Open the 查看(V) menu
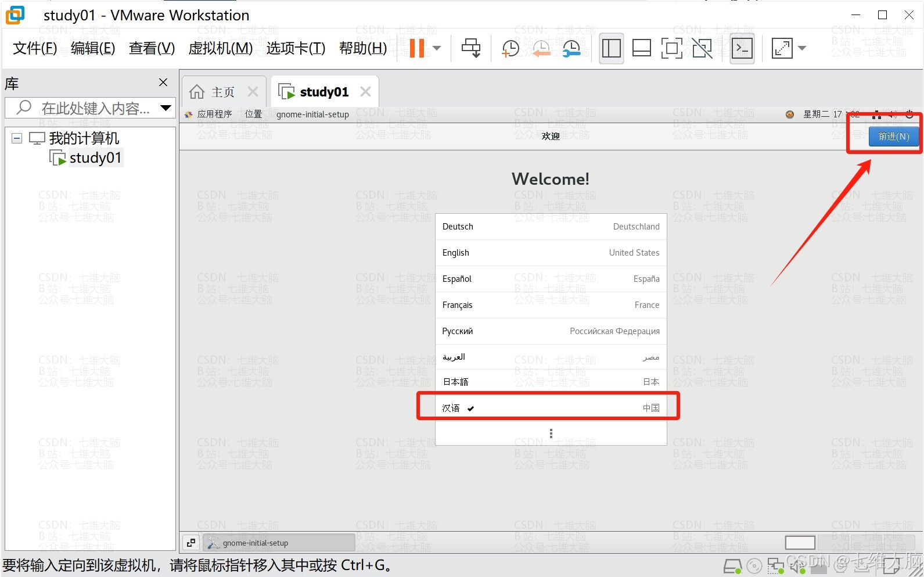 [152, 48]
